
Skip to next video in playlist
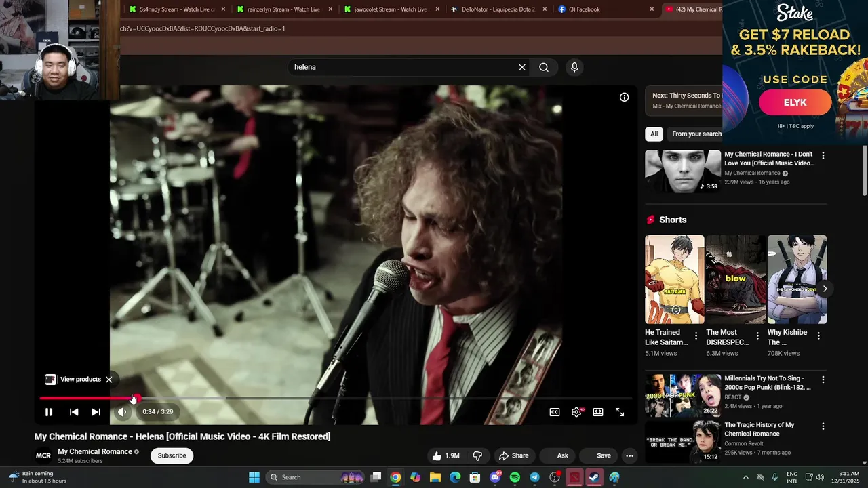click(x=96, y=412)
